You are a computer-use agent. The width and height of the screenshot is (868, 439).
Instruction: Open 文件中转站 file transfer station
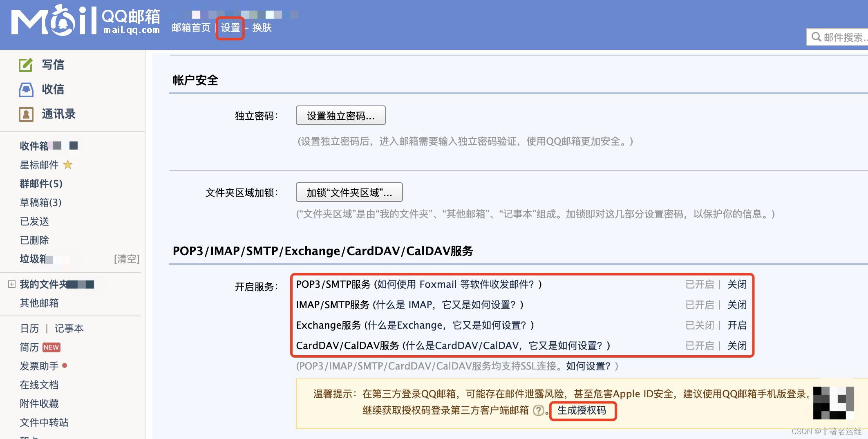(x=44, y=422)
